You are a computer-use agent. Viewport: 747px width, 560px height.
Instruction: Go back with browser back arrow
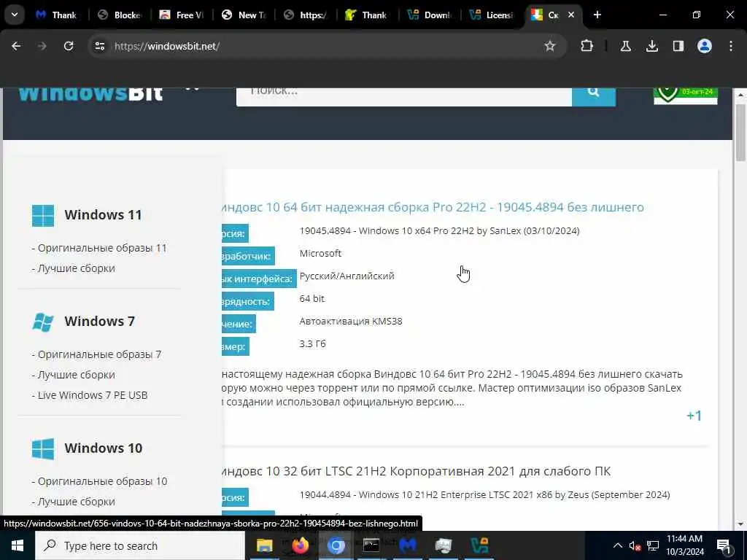pos(16,46)
